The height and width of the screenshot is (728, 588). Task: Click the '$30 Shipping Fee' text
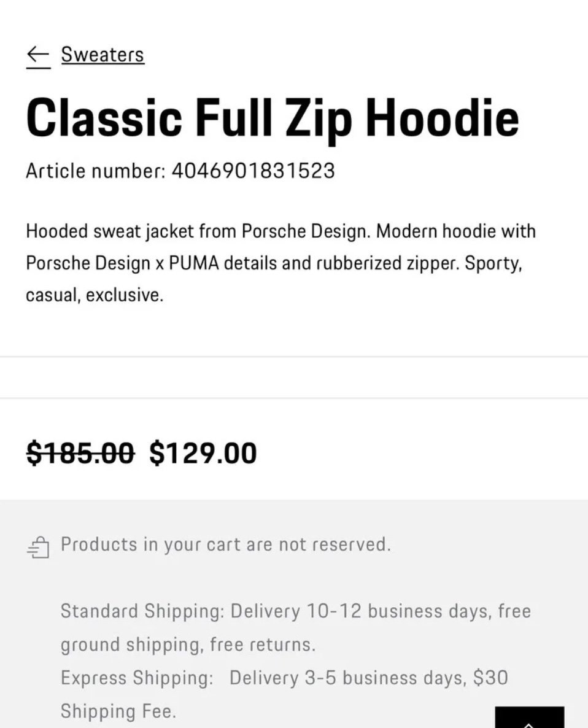pos(284,695)
